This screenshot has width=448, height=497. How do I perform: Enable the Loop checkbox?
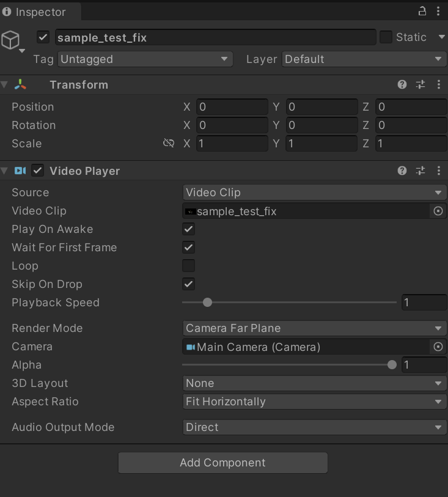point(188,265)
